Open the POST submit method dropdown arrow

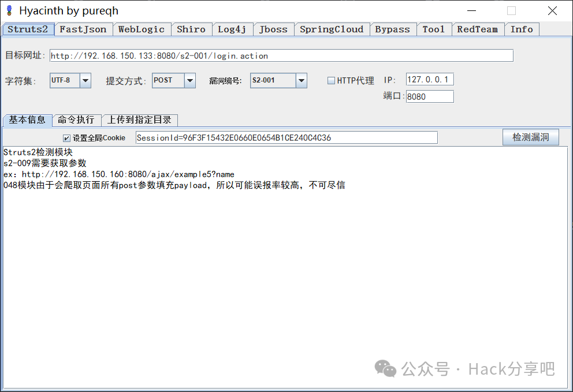pyautogui.click(x=189, y=80)
